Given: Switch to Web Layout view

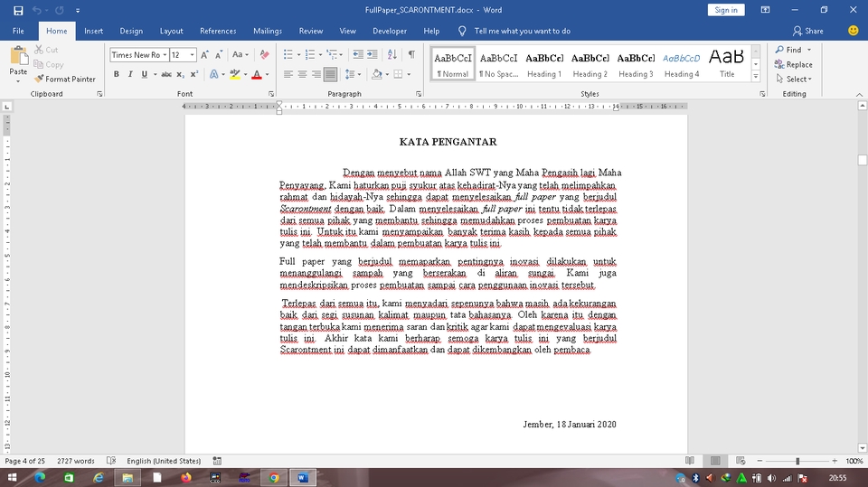Looking at the screenshot, I should pos(741,461).
